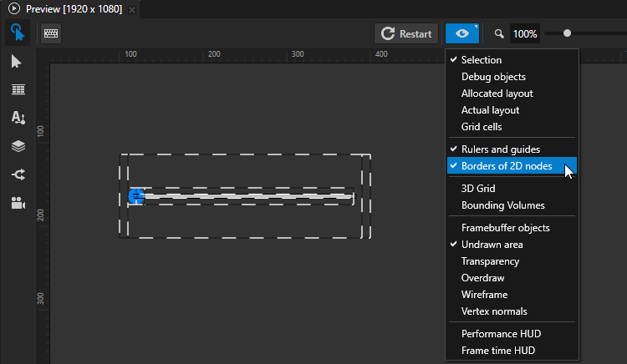Select the arrow selection tool

click(18, 62)
